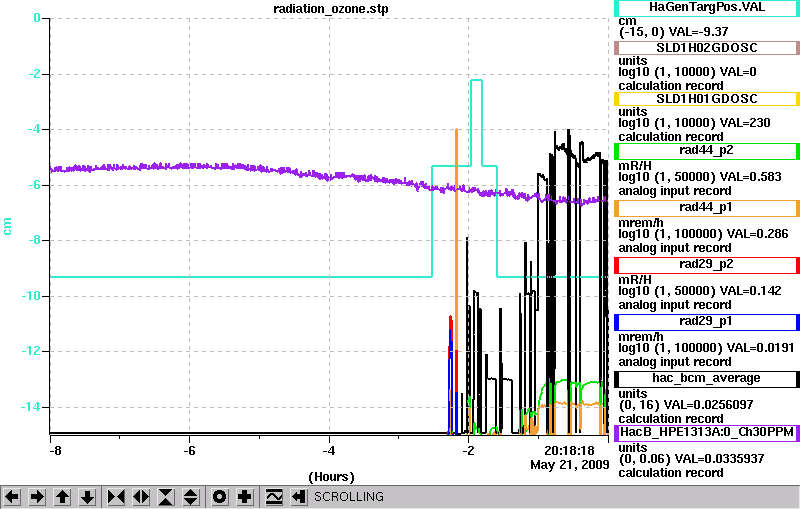Select the rad44_p1 orange legend entry
The height and width of the screenshot is (509, 800).
point(707,208)
